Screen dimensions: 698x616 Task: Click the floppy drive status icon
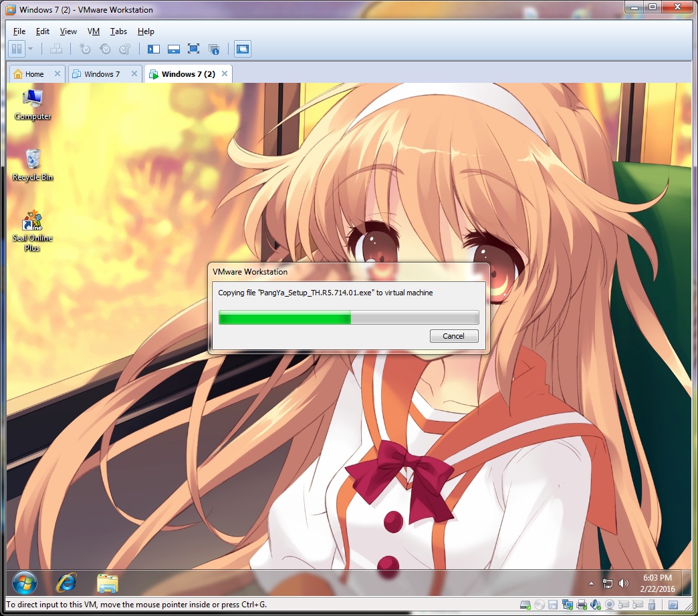pos(553,605)
